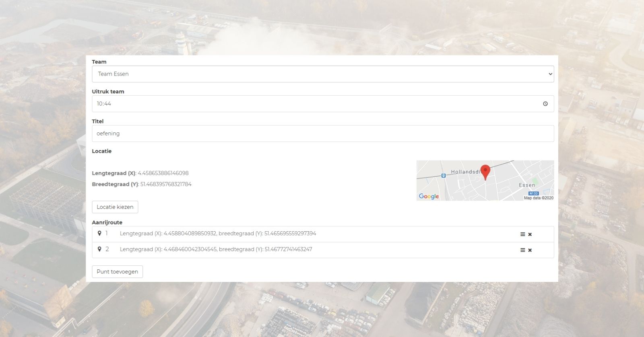Click the reorder handle for route point 1

(522, 234)
